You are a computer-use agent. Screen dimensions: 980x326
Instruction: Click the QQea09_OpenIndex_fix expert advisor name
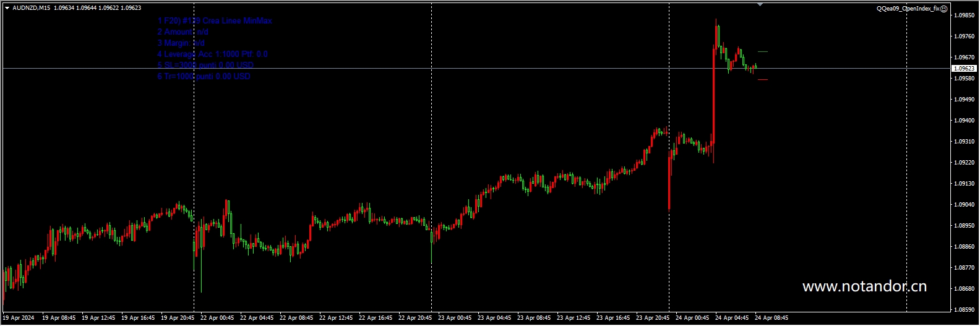click(908, 9)
